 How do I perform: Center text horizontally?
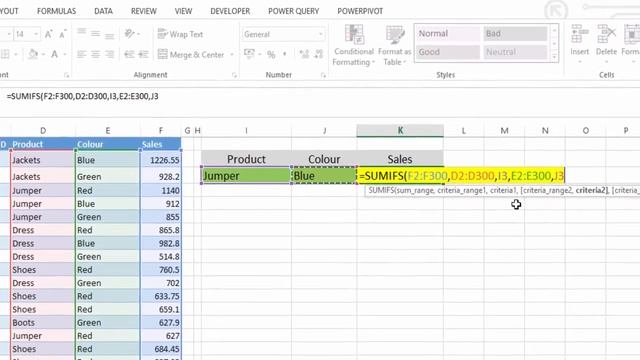96,54
